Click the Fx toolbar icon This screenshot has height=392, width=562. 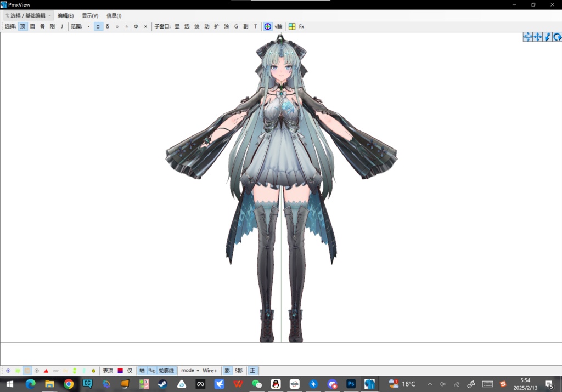(301, 26)
